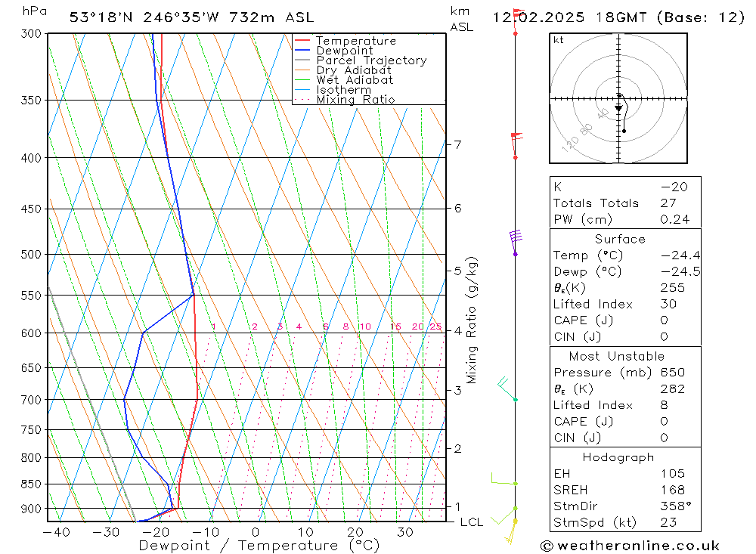Click the 'Wet Adiabat' legend label
Image resolution: width=756 pixels, height=554 pixels.
pyautogui.click(x=355, y=80)
